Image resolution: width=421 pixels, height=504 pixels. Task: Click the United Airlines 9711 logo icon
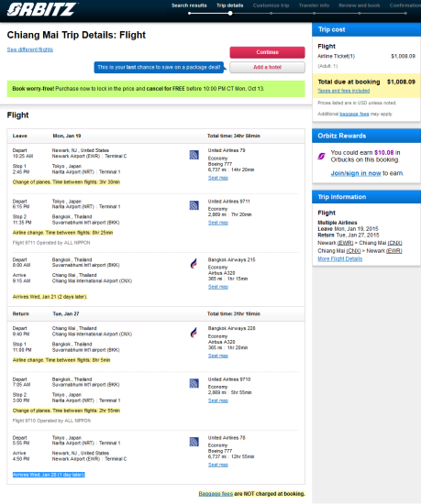click(x=194, y=205)
